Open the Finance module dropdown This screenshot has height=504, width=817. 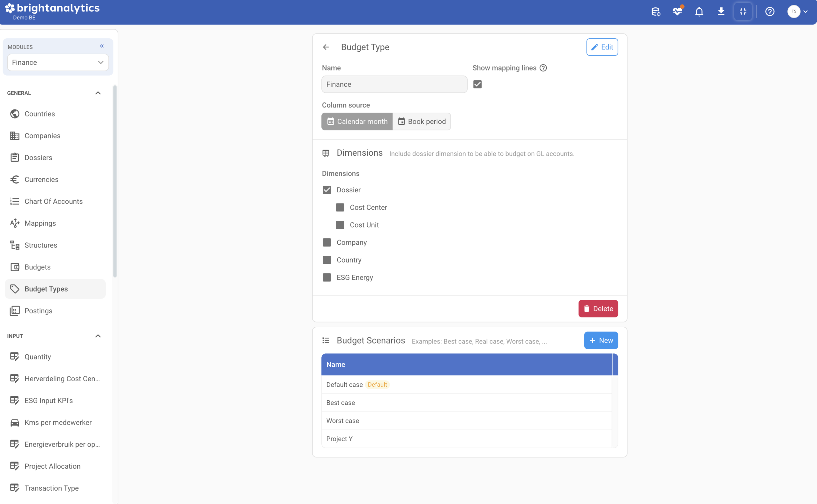click(58, 62)
